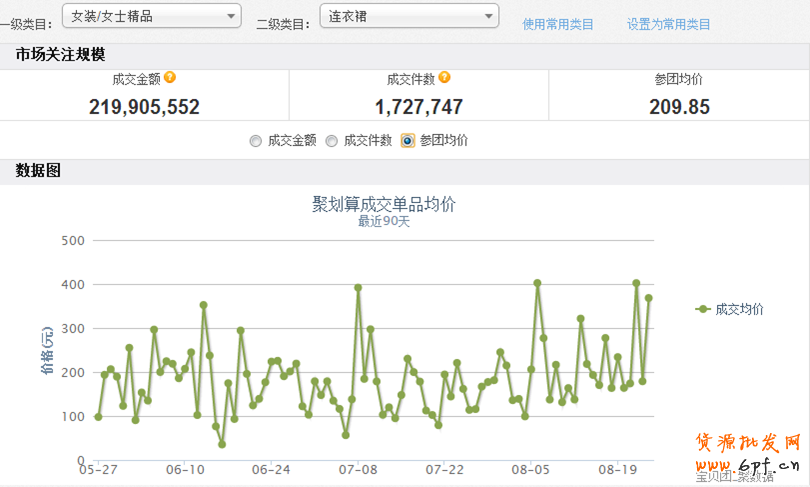This screenshot has width=810, height=487.
Task: Expand the 连衣裙 secondary category dropdown
Action: click(x=409, y=15)
